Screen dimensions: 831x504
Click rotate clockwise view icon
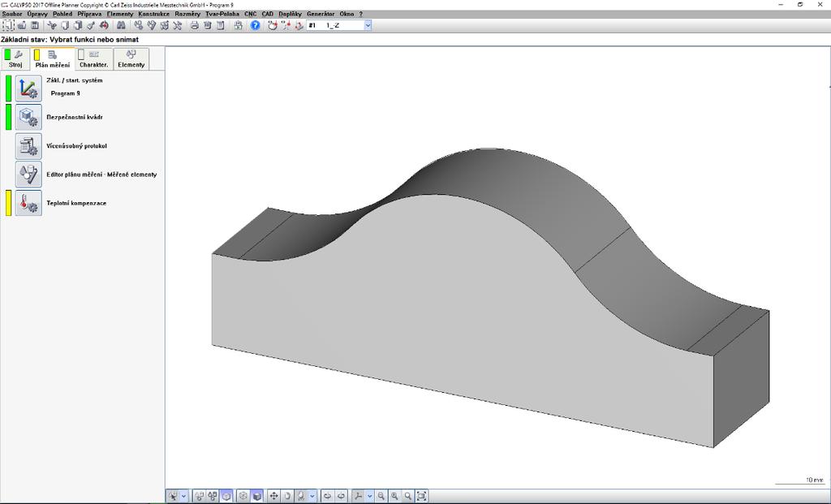(x=342, y=496)
